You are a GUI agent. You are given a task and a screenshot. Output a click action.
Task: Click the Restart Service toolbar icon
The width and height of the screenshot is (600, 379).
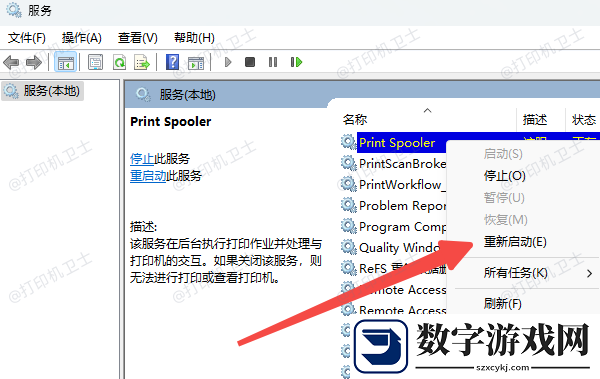point(297,62)
